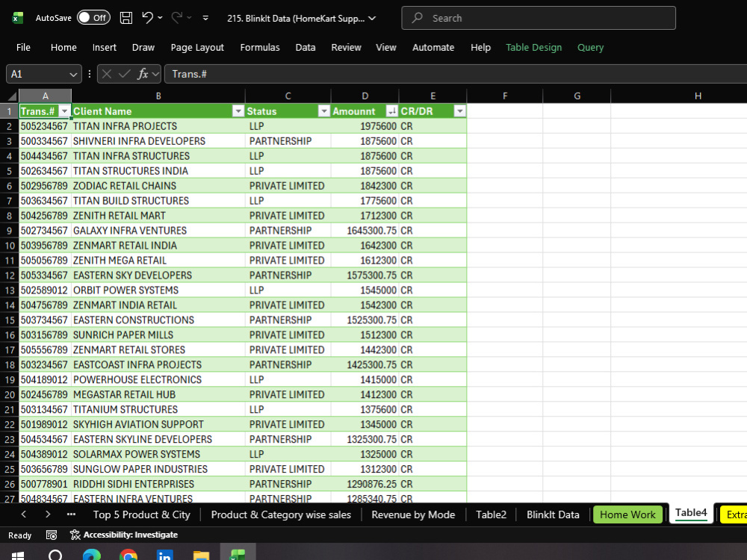Switch to Revenue by Mode sheet
The height and width of the screenshot is (560, 747).
point(413,514)
